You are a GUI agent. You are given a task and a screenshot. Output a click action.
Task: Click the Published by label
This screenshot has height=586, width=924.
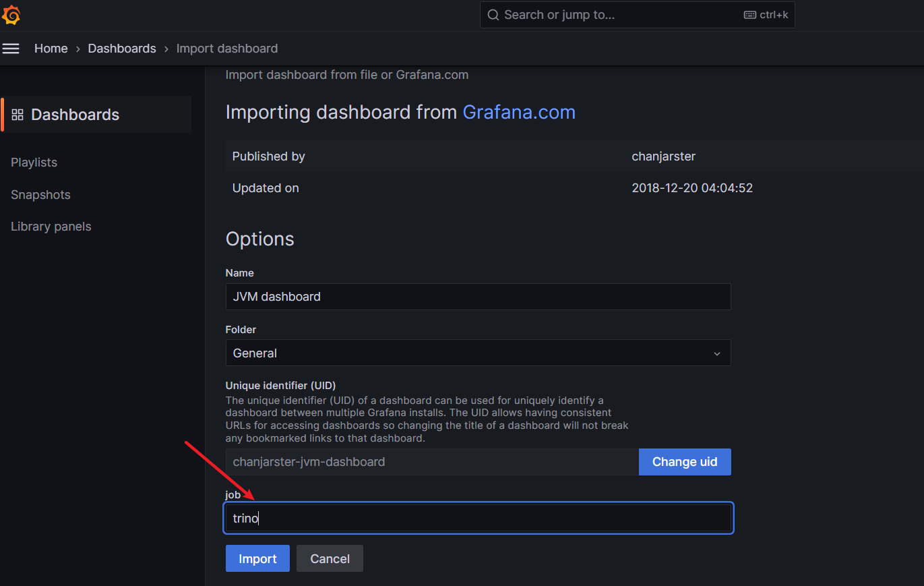(x=269, y=156)
